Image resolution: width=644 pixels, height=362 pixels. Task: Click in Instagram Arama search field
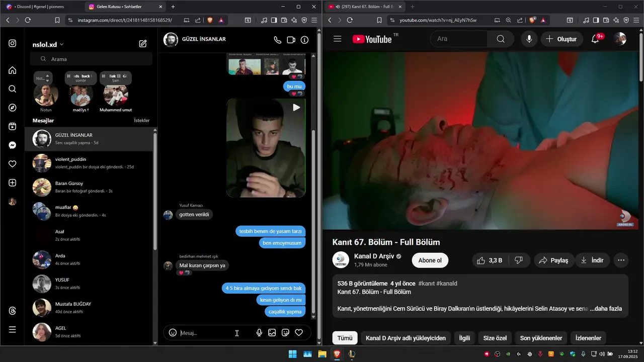tap(91, 59)
